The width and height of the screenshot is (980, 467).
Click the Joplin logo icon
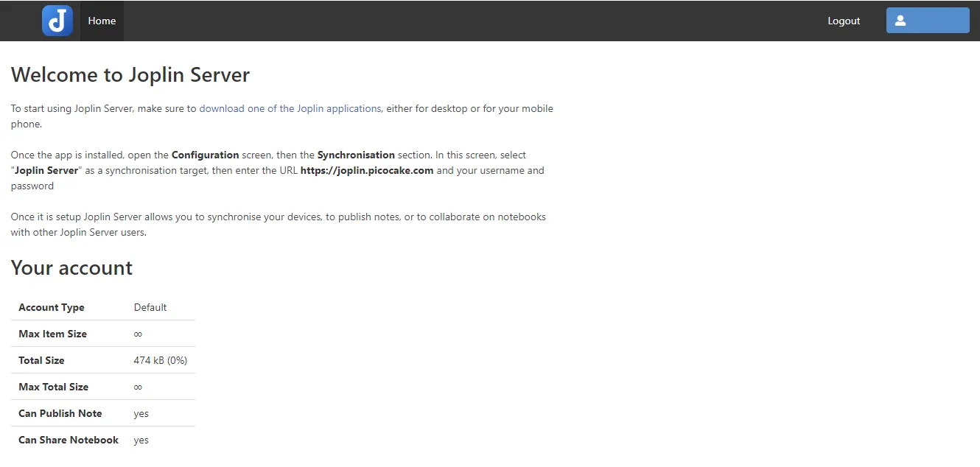point(57,21)
